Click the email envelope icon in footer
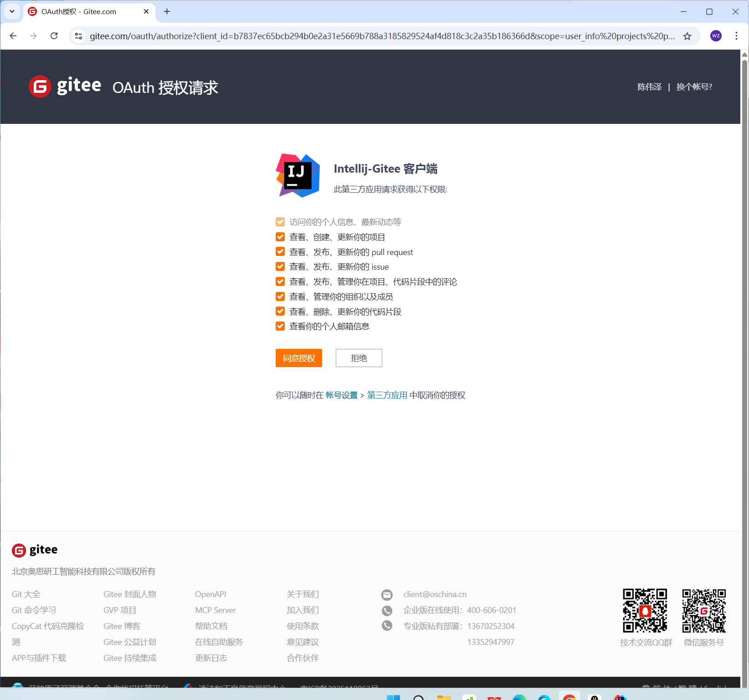 point(387,595)
